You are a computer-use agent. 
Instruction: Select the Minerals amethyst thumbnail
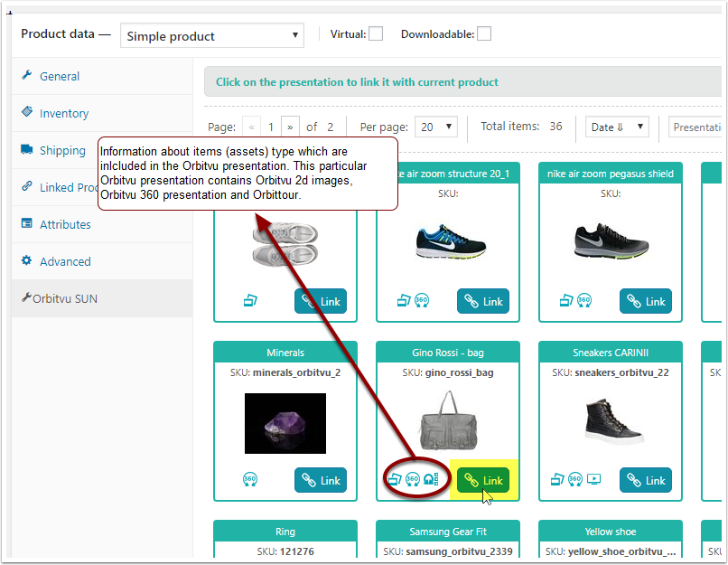click(x=285, y=423)
